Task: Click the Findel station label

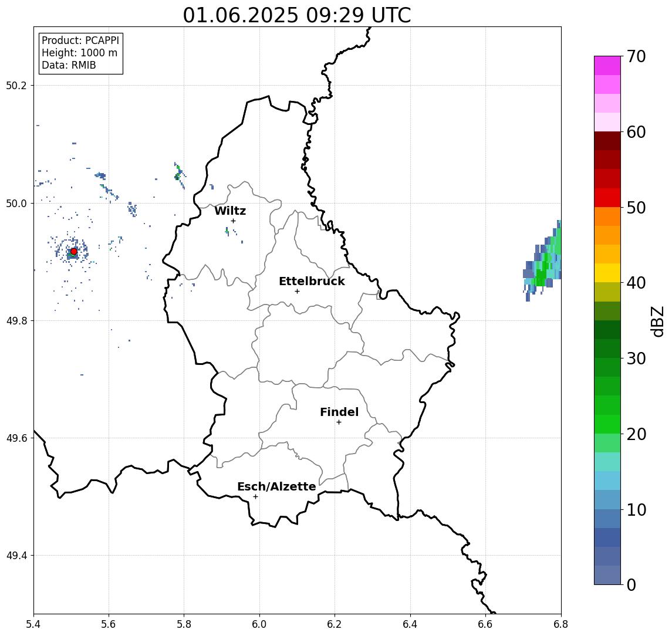Action: [339, 412]
